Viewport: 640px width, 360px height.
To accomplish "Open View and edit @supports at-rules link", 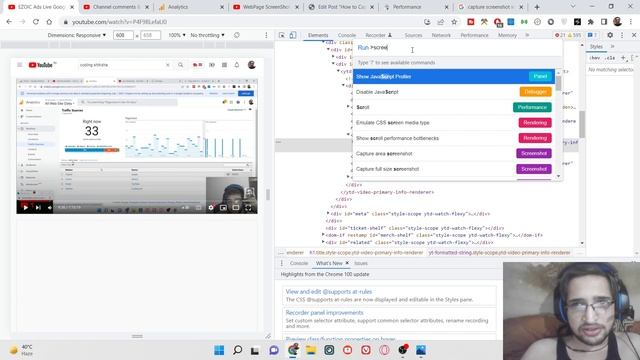I will click(329, 291).
